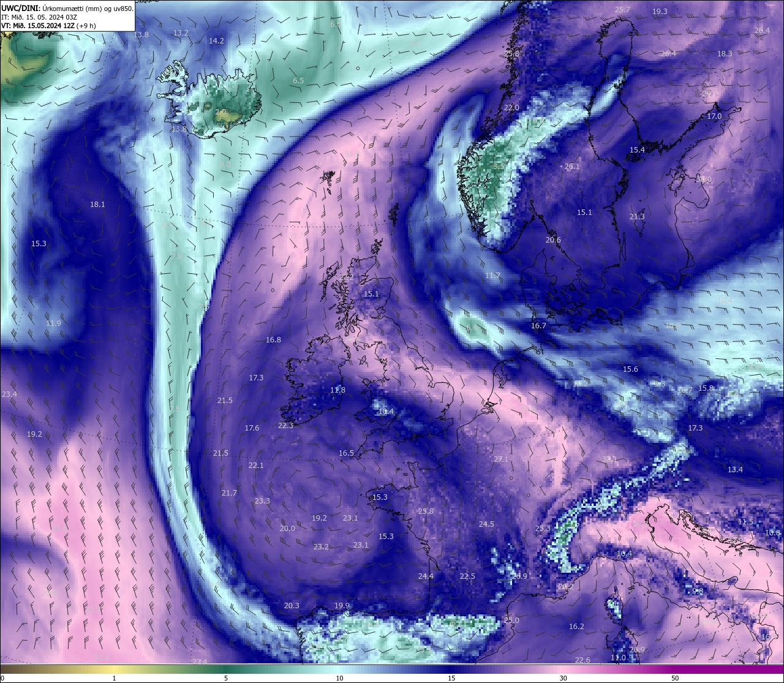Click the map value 22.1
This screenshot has height=683, width=784.
256,466
